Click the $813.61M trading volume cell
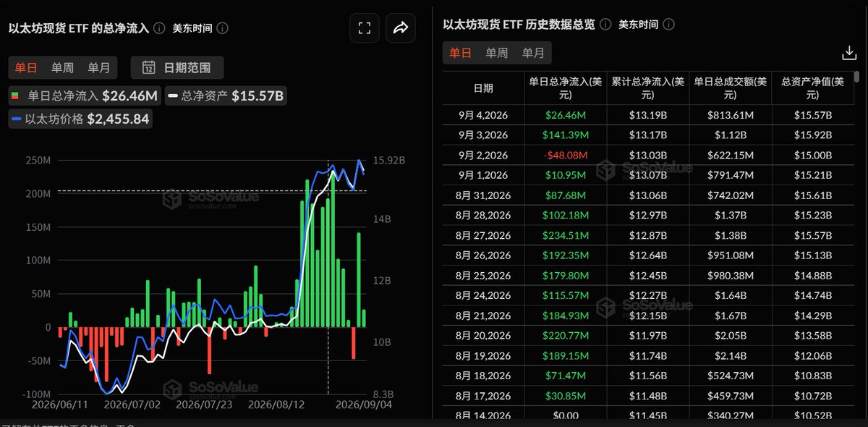 pyautogui.click(x=730, y=115)
